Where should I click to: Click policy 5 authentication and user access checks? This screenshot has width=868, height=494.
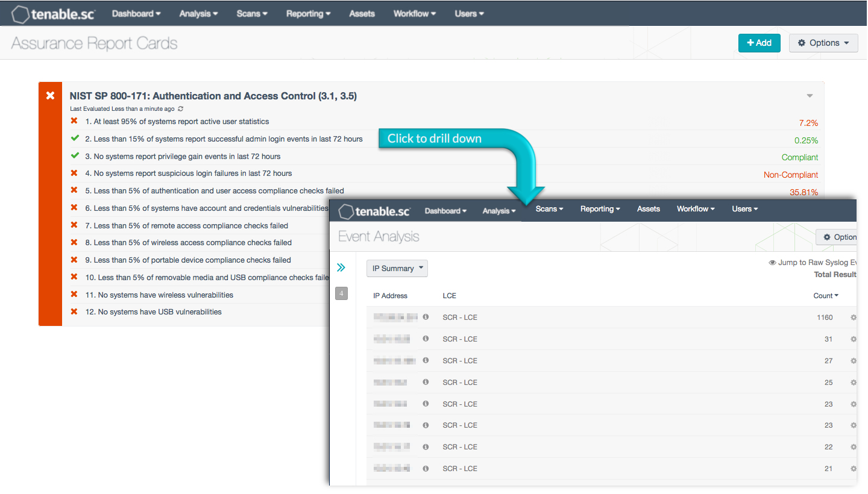coord(215,190)
